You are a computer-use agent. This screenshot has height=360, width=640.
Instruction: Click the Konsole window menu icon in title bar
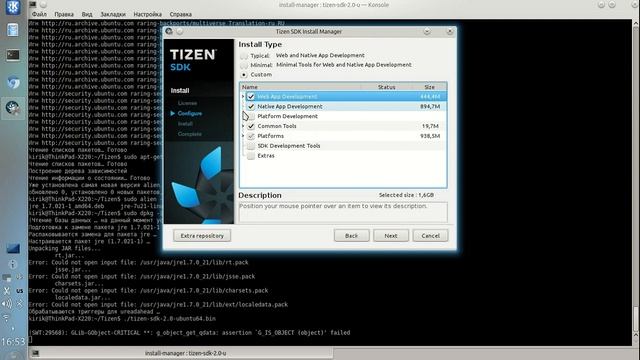pyautogui.click(x=33, y=4)
